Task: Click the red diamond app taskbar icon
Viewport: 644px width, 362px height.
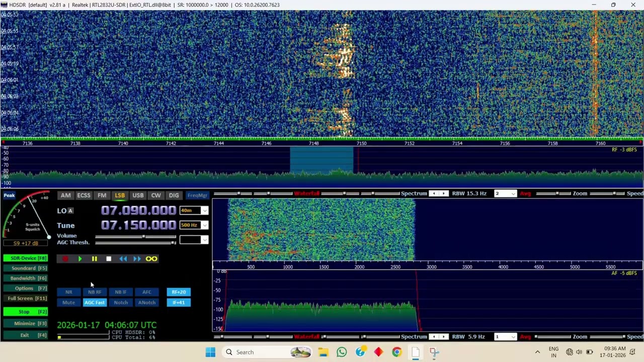Action: tap(378, 352)
